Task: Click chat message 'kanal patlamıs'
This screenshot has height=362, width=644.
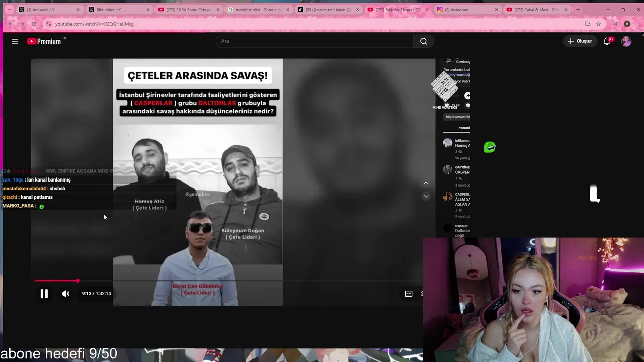Action: point(37,197)
